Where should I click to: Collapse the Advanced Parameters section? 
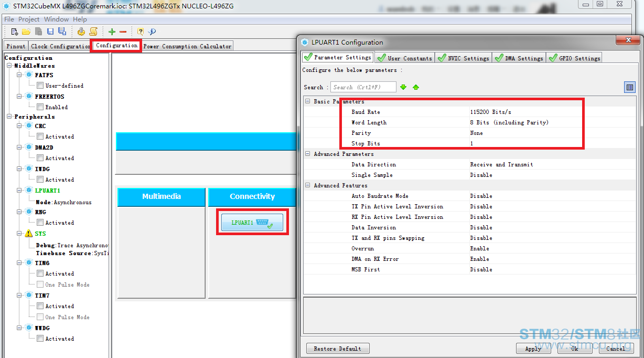pos(308,154)
